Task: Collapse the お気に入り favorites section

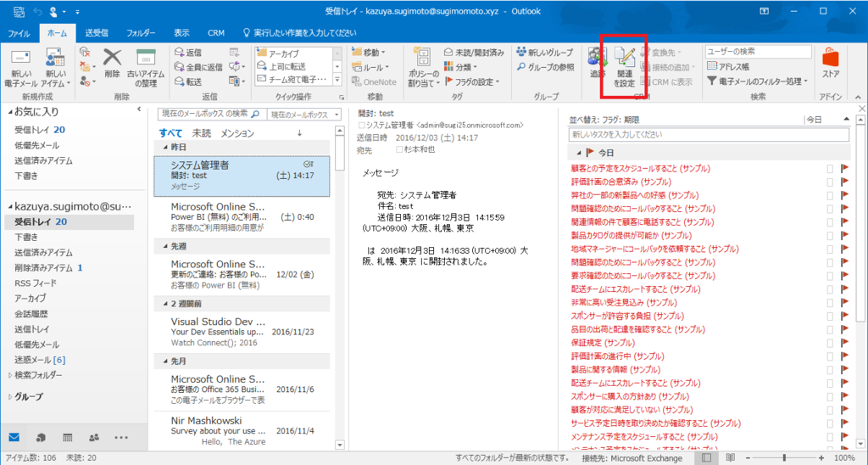Action: 10,112
